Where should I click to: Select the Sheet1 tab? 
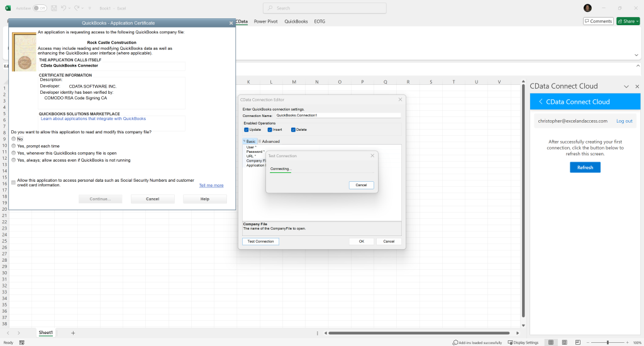(x=45, y=333)
